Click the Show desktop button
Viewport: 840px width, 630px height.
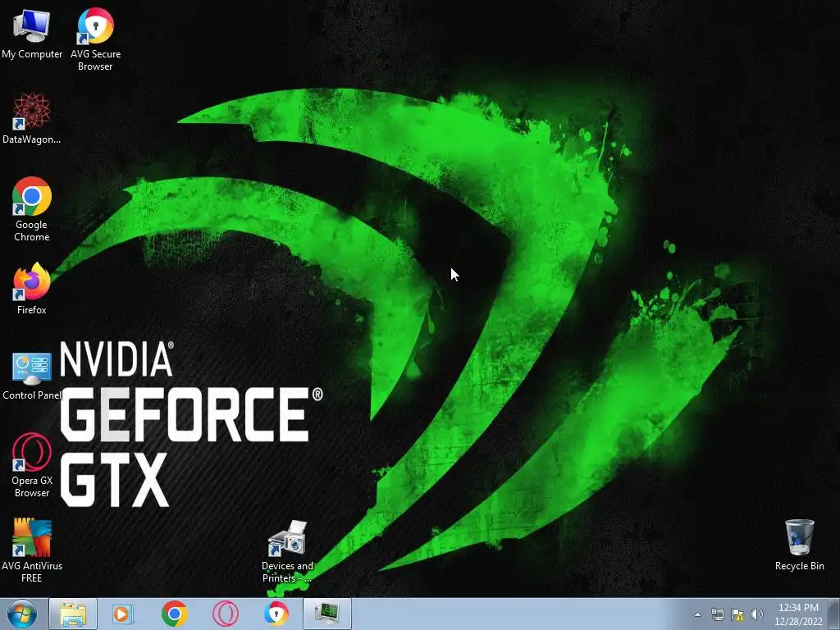(834, 614)
